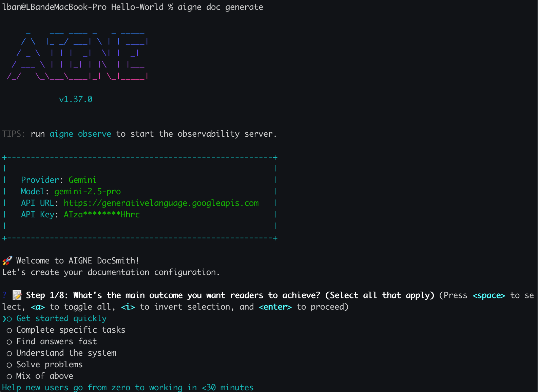Viewport: 538px width, 392px height.
Task: Click the memo emoji beside Step 1/8
Action: 17,295
